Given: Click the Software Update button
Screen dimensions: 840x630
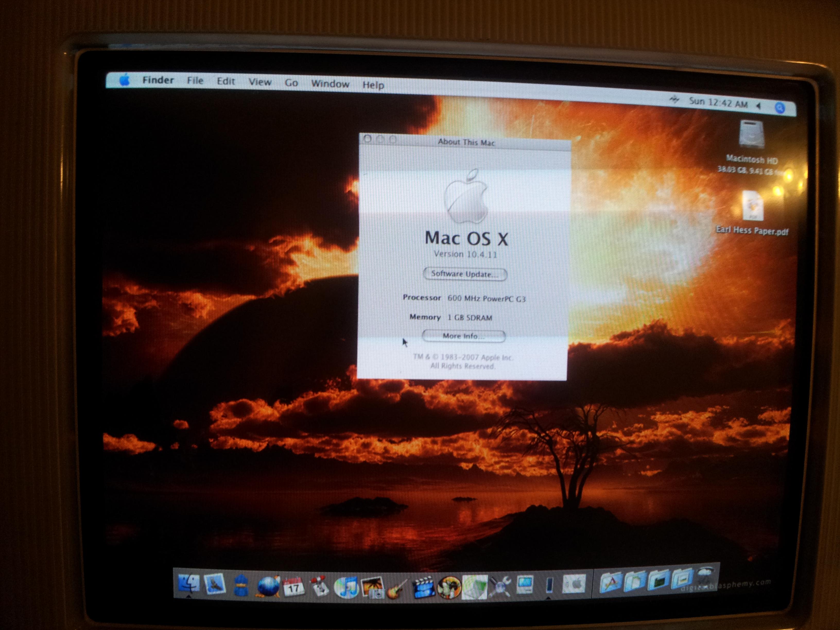Looking at the screenshot, I should tap(465, 274).
